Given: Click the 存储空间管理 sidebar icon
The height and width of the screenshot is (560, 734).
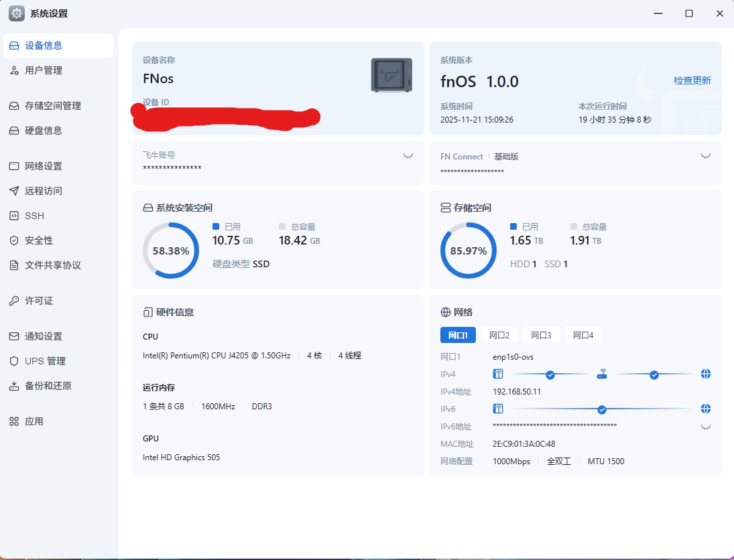Looking at the screenshot, I should pyautogui.click(x=14, y=107).
